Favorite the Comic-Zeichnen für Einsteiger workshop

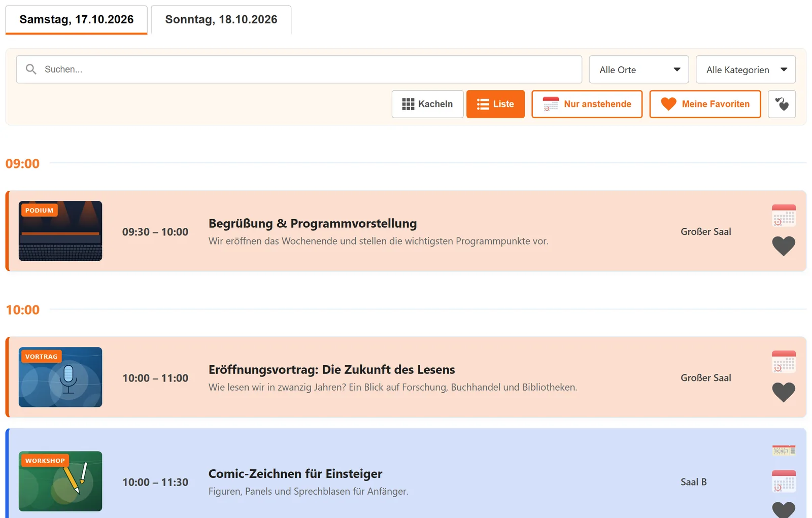click(784, 510)
